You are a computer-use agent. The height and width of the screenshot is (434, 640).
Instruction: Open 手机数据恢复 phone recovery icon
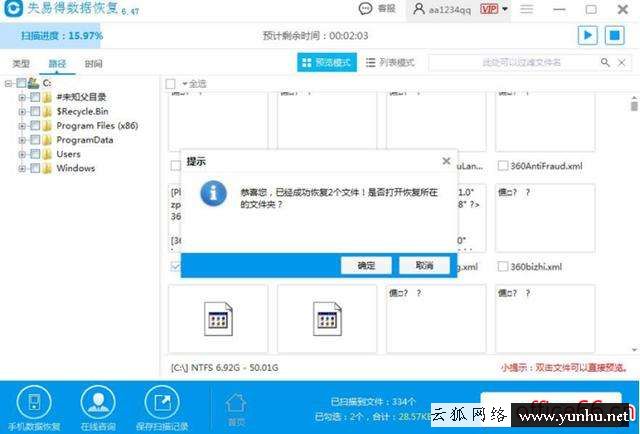pos(34,403)
